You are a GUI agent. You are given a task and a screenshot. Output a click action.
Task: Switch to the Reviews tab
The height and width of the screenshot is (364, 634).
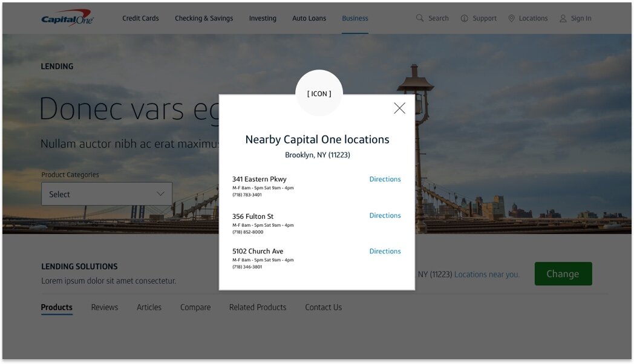pyautogui.click(x=104, y=307)
